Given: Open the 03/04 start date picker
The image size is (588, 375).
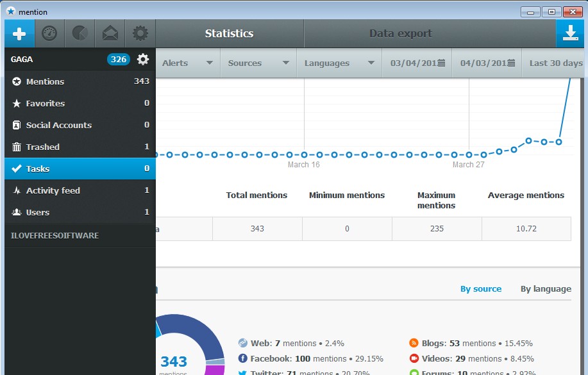Looking at the screenshot, I should (417, 63).
